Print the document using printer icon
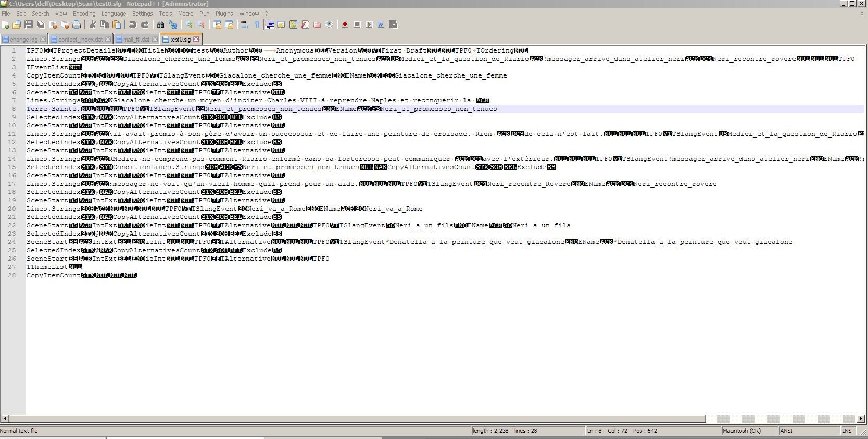The width and height of the screenshot is (868, 439). click(x=77, y=24)
